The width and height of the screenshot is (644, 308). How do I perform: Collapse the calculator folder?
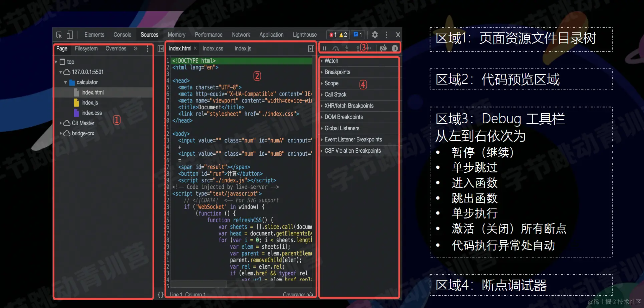(x=65, y=83)
